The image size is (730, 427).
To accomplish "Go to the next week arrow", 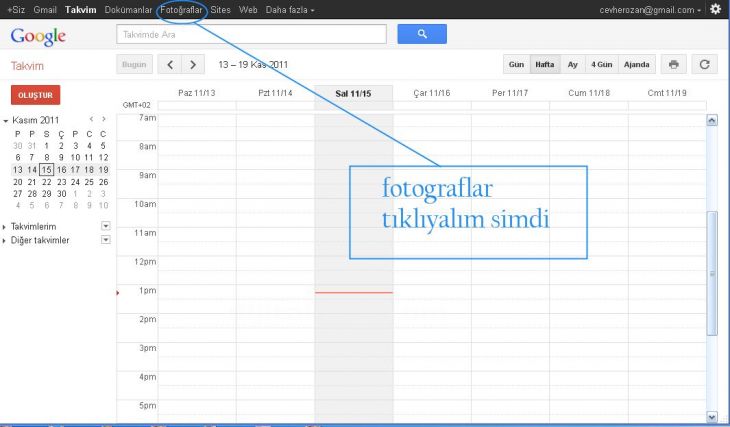I will click(x=193, y=64).
